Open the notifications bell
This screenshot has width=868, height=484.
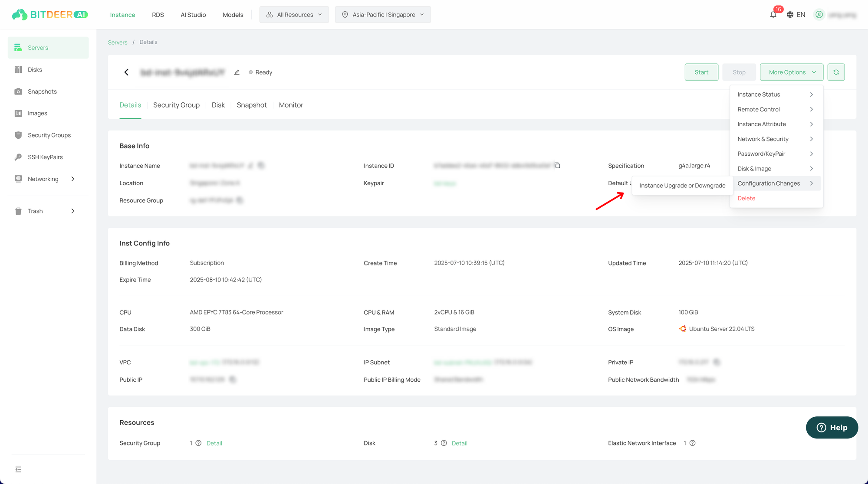tap(773, 15)
